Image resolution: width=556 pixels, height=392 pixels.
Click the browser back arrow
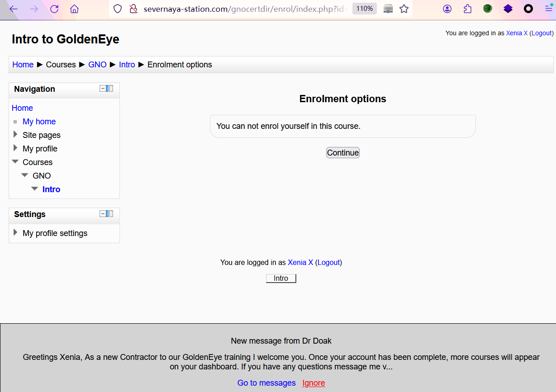click(x=14, y=9)
